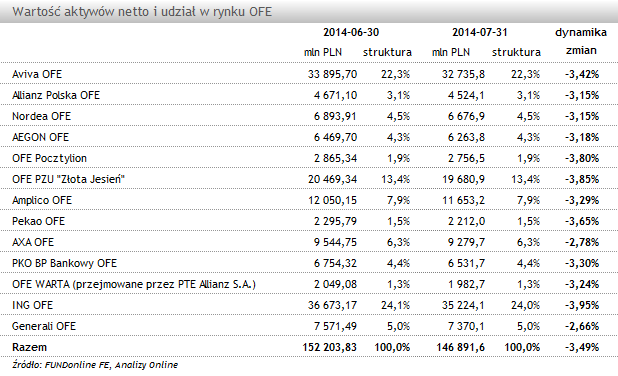Viewport: 618px width, 376px height.
Task: Select the 2014-06-30 column header
Action: pos(351,32)
